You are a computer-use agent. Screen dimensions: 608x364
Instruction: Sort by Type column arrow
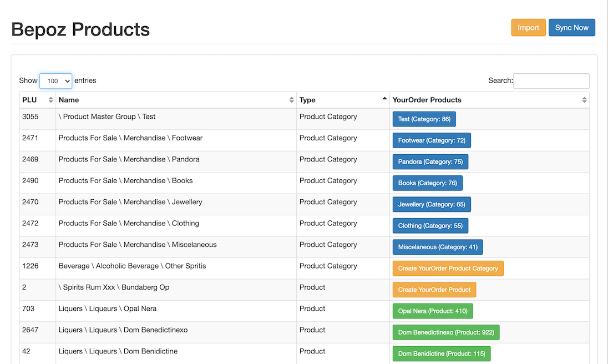[384, 98]
